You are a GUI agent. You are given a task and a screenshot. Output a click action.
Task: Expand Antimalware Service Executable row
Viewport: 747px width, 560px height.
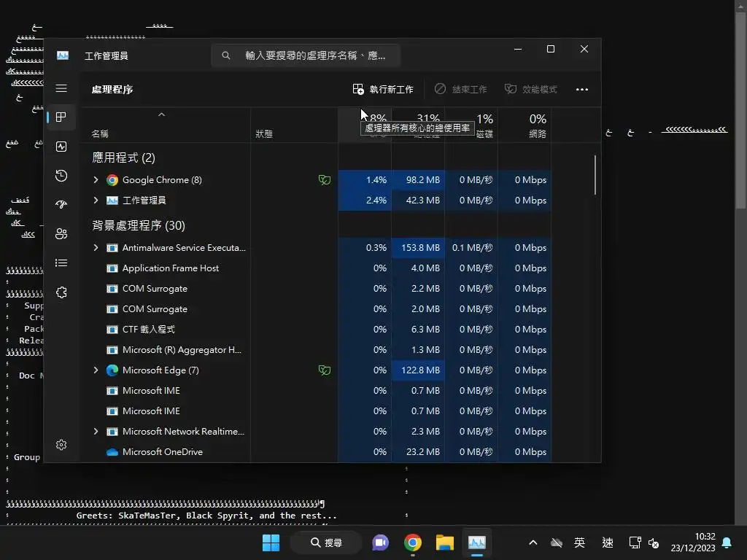pyautogui.click(x=96, y=248)
